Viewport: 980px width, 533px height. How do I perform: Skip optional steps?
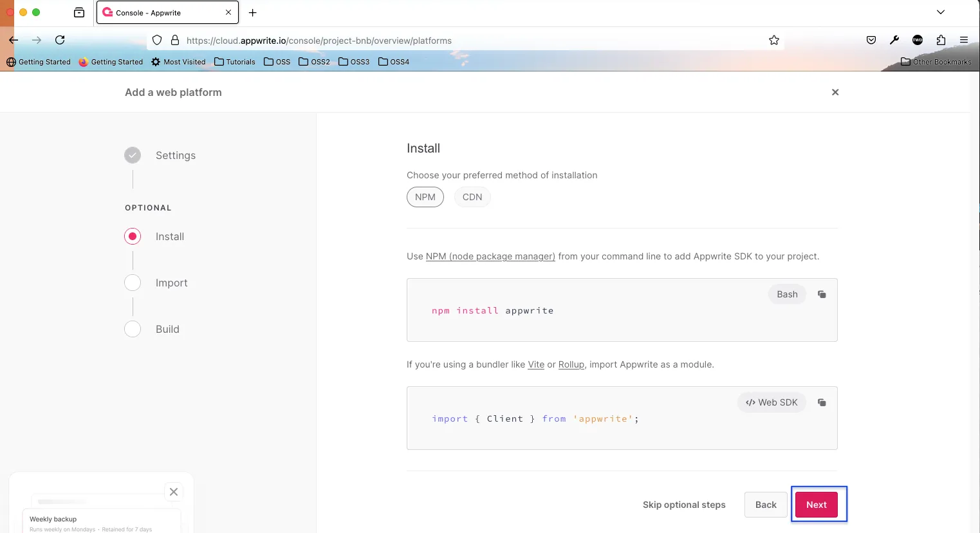684,505
